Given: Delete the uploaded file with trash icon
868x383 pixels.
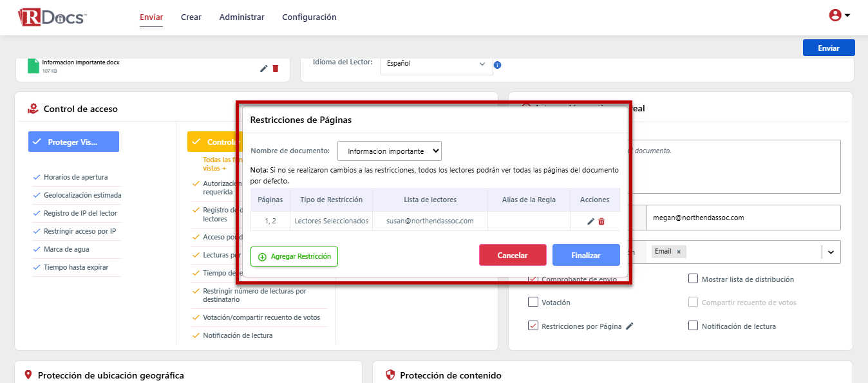Looking at the screenshot, I should pos(276,68).
